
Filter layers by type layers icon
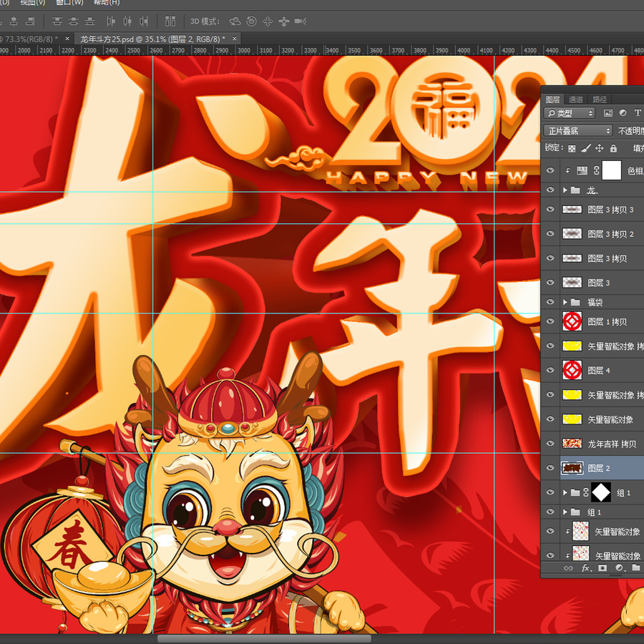[638, 113]
